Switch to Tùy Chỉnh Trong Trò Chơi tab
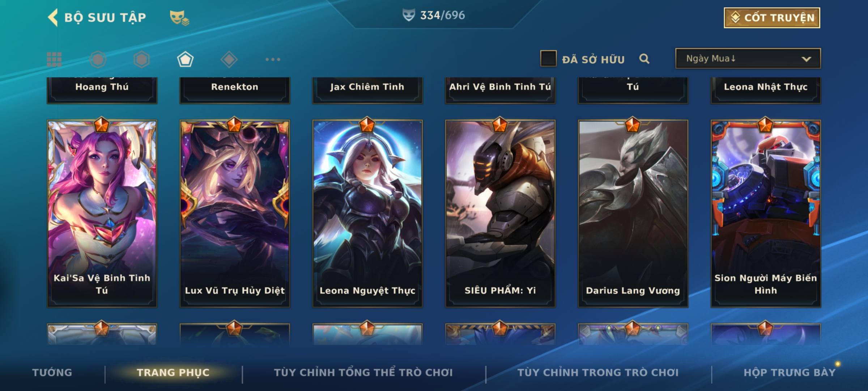Viewport: 868px width, 391px height. pyautogui.click(x=598, y=373)
